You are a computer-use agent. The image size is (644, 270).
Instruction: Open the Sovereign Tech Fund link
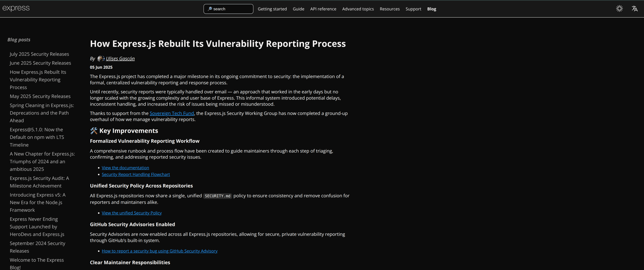[x=172, y=113]
